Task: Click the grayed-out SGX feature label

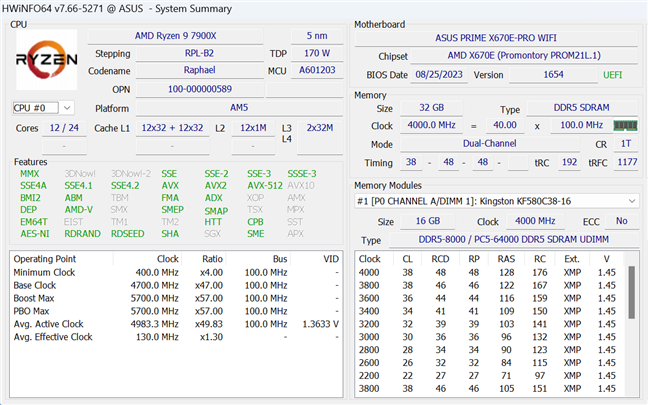Action: click(212, 234)
